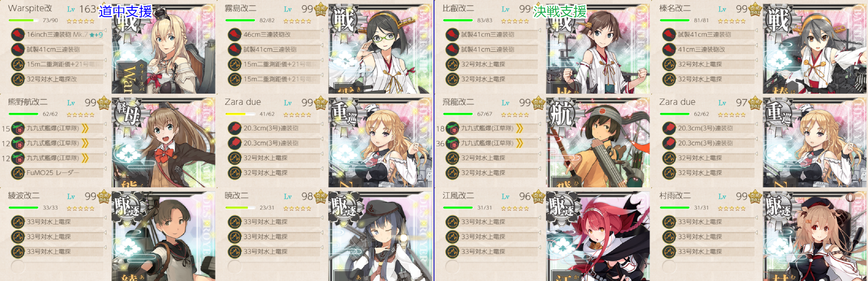Expand the arrow beside Zara due Lv97's first 20.3cm(3号)連装砲
The width and height of the screenshot is (868, 281).
coord(756,124)
